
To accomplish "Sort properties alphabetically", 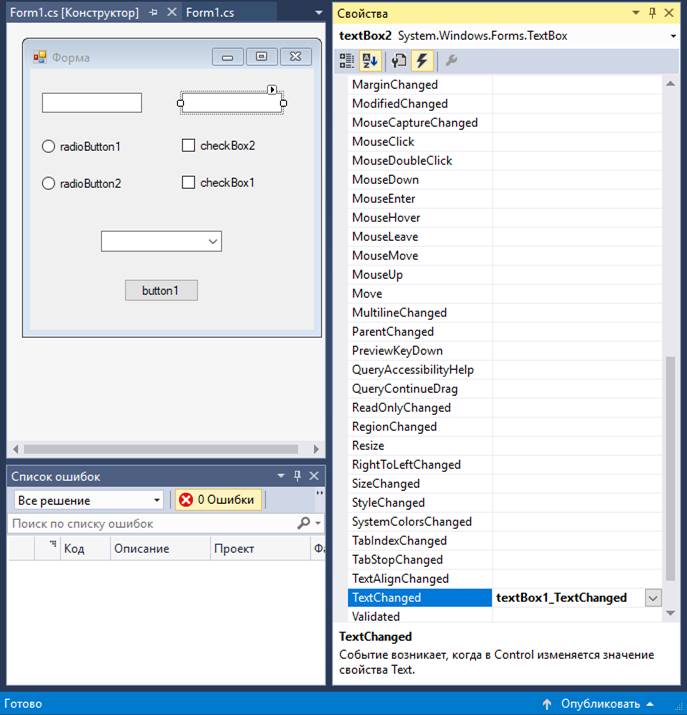I will pos(370,61).
